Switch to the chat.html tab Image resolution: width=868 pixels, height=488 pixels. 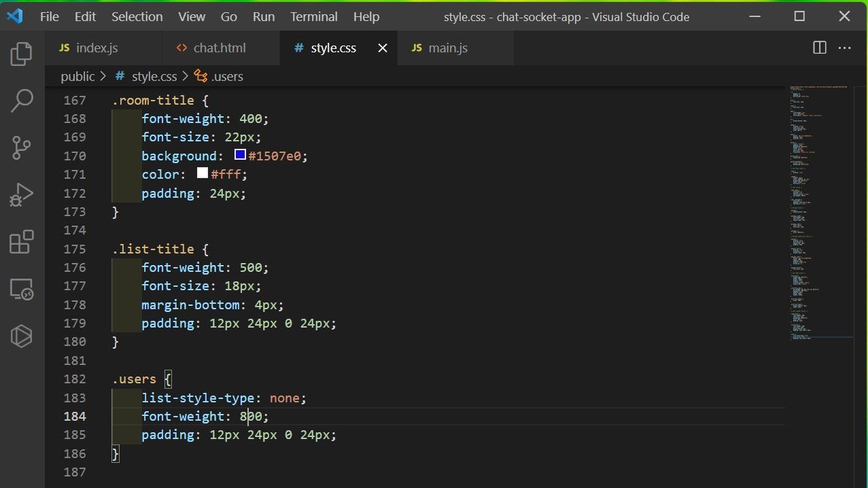220,48
